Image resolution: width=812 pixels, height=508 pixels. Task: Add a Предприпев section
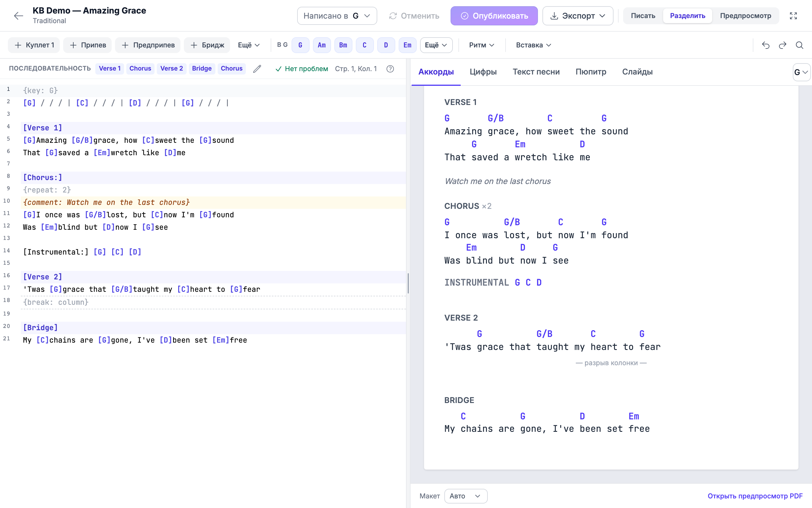click(148, 45)
